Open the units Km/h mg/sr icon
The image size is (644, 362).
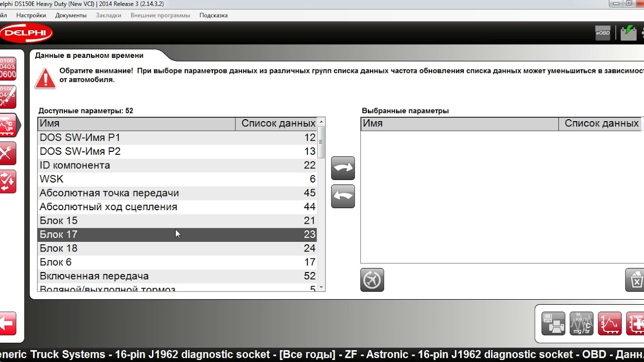coord(582,323)
